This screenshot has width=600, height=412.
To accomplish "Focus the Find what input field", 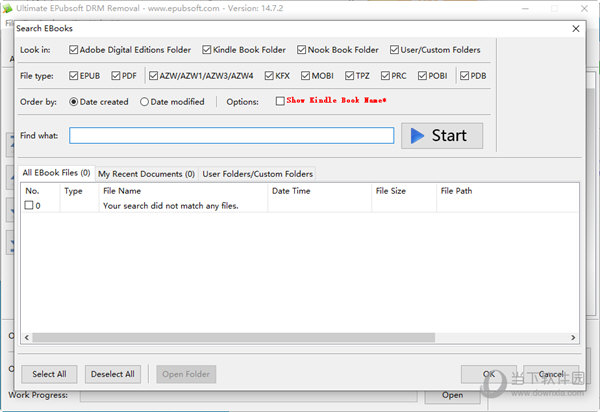I will [232, 135].
